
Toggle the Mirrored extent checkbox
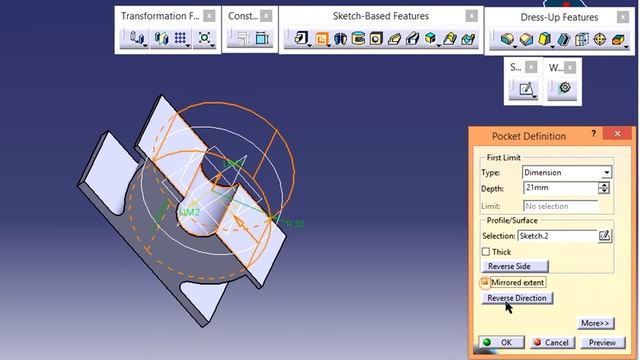[485, 282]
